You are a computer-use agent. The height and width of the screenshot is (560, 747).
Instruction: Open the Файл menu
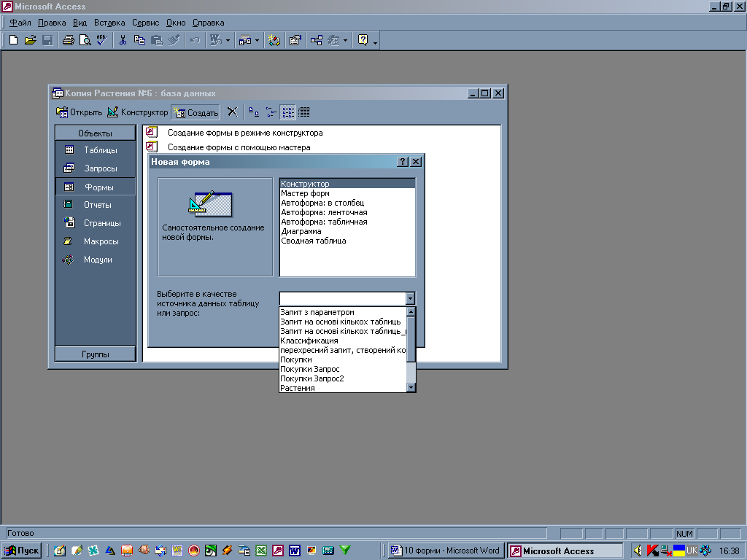pyautogui.click(x=20, y=23)
